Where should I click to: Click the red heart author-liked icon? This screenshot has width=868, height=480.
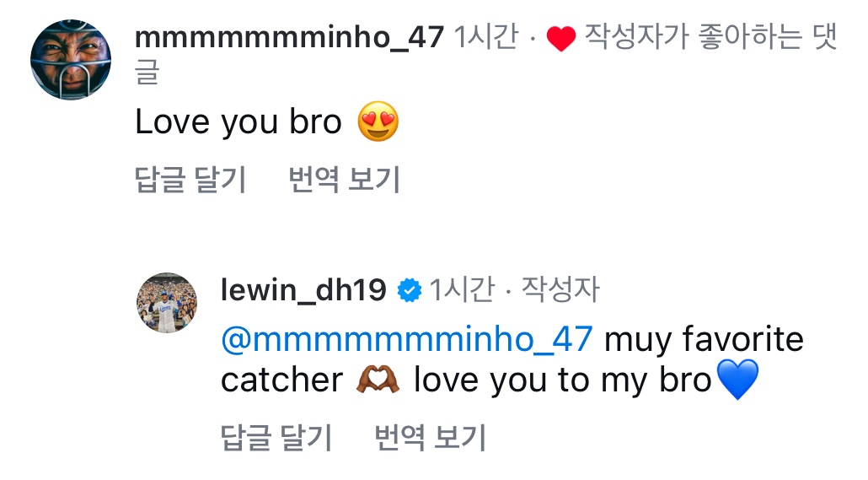tap(560, 39)
